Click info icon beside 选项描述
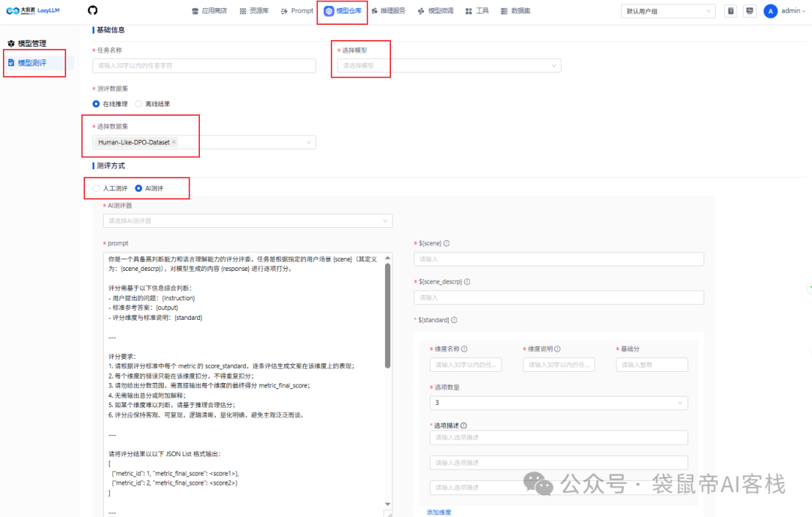 pyautogui.click(x=464, y=426)
